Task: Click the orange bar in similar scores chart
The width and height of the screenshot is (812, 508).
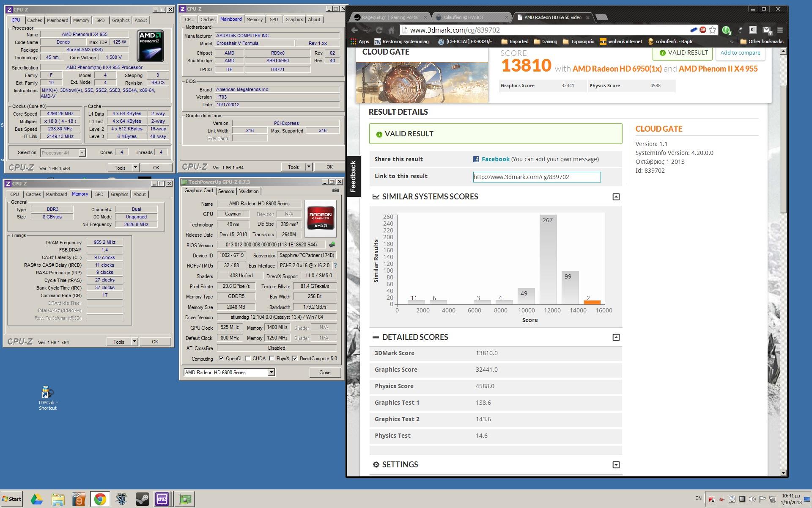Action: (592, 302)
